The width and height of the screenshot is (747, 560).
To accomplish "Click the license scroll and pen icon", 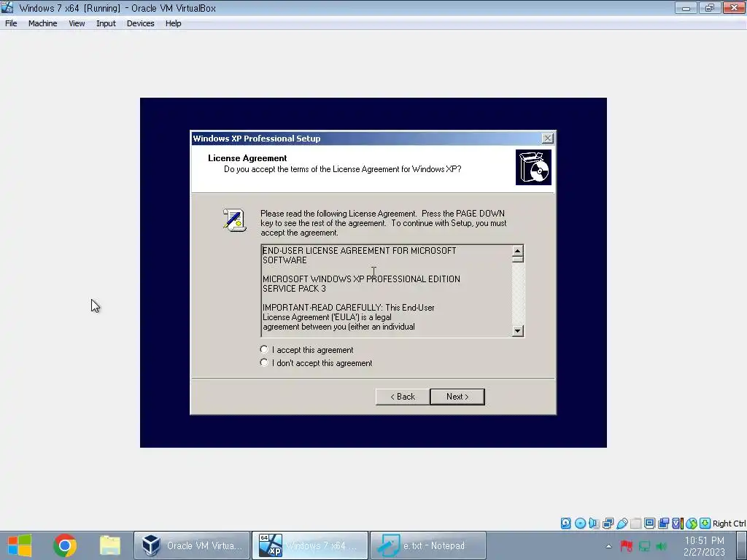I will click(x=234, y=220).
